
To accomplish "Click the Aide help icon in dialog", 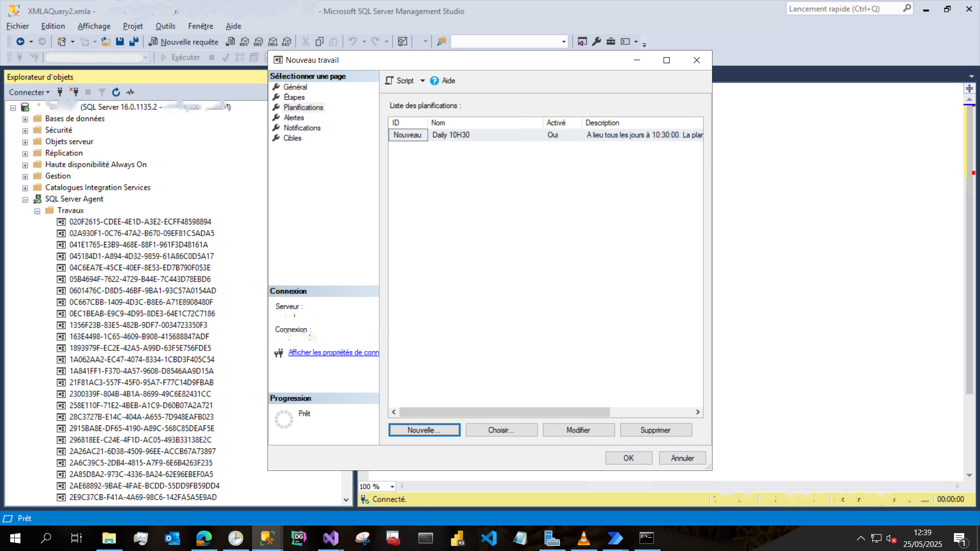I will click(x=443, y=81).
